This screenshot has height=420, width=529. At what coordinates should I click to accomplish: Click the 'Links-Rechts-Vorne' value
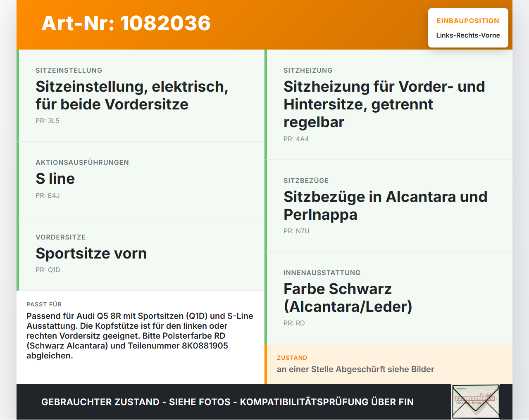468,36
